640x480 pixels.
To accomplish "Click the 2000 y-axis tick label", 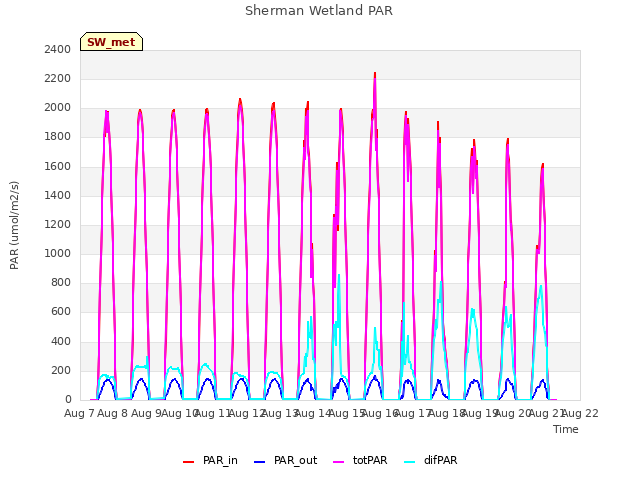I will coord(58,108).
